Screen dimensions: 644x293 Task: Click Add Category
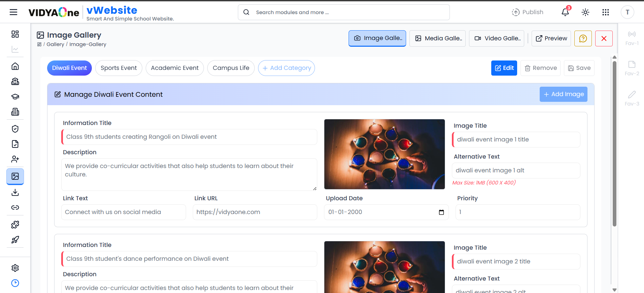[x=286, y=68]
